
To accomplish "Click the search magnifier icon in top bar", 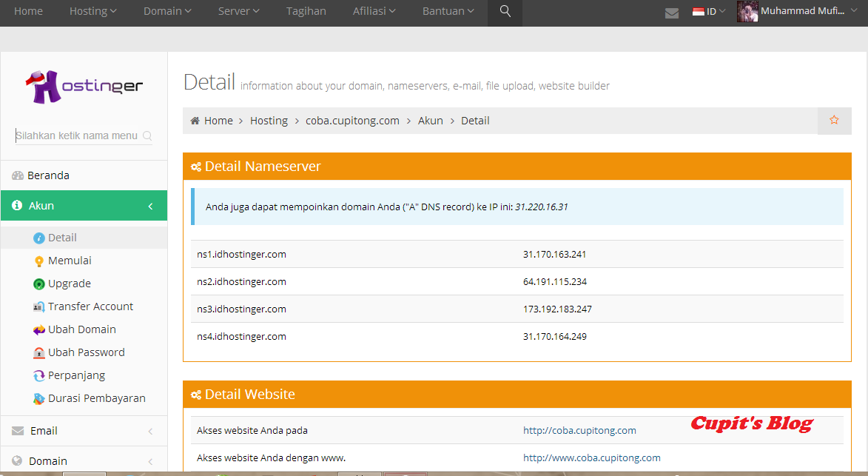I will pos(505,11).
